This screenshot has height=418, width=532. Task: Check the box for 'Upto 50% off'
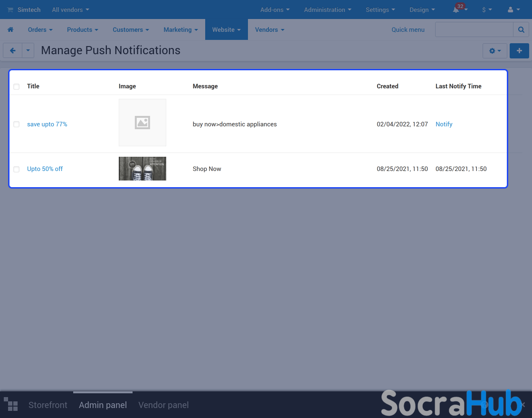pyautogui.click(x=17, y=169)
